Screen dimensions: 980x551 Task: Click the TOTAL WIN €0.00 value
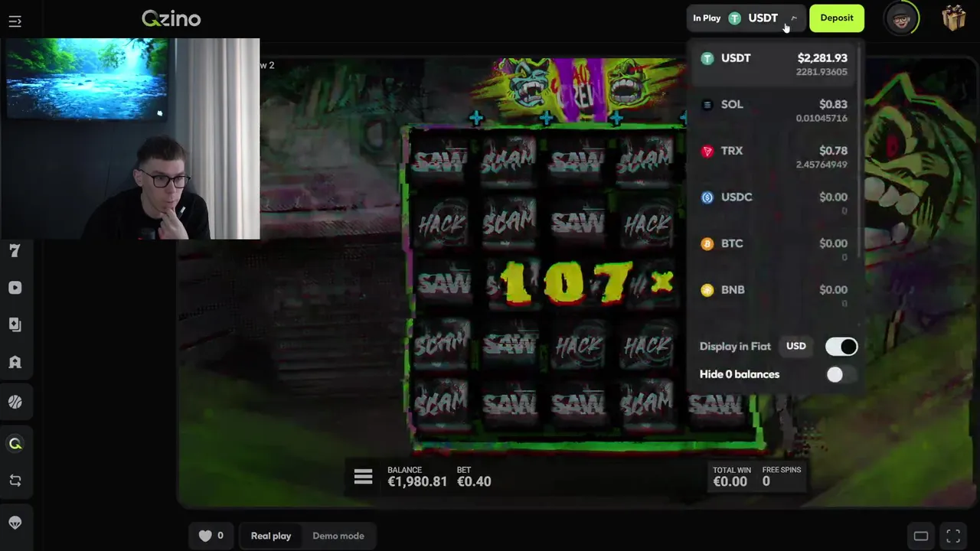pyautogui.click(x=730, y=481)
